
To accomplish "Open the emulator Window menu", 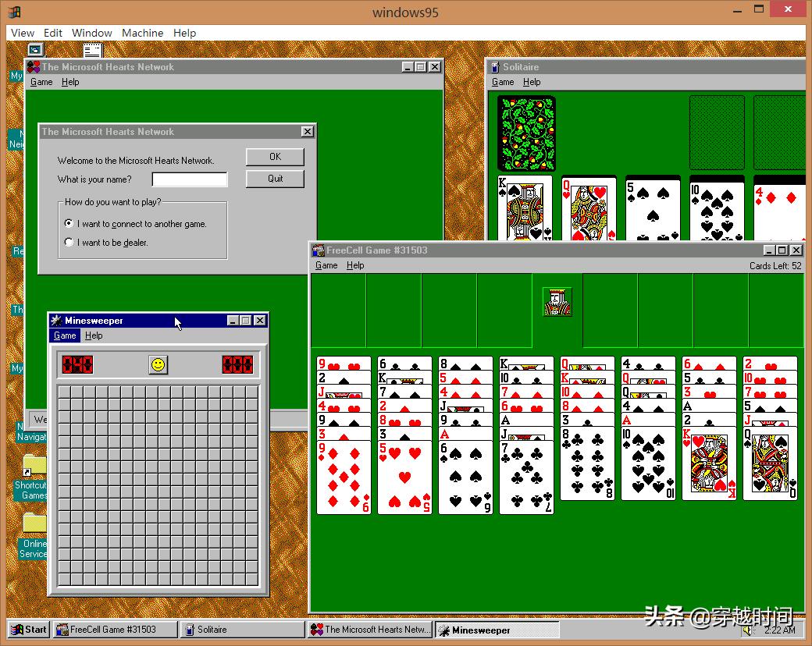I will [91, 33].
